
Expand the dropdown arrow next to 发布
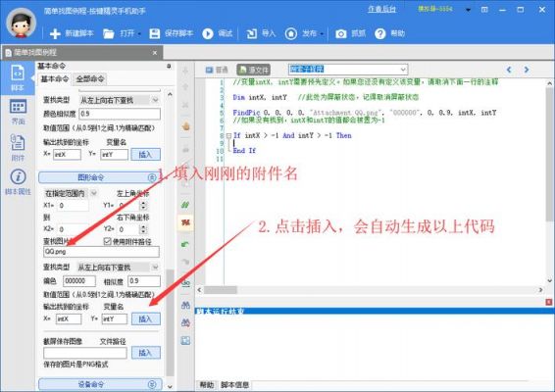point(322,34)
